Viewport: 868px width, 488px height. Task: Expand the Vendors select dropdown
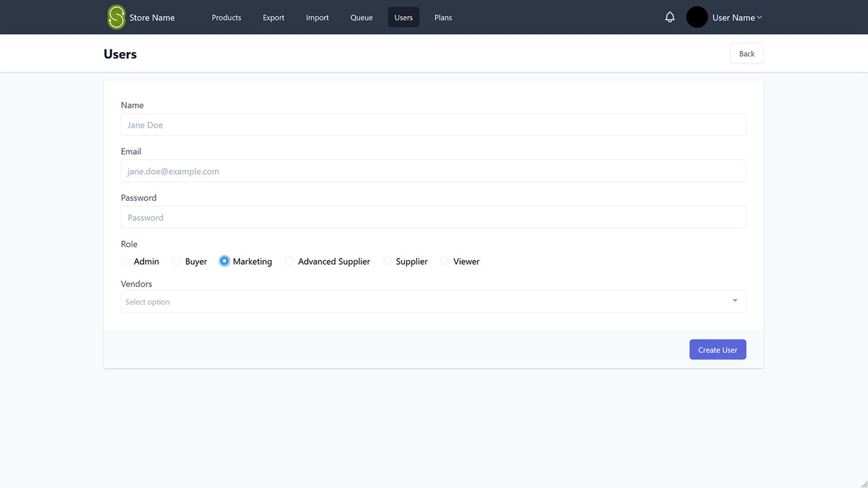click(433, 301)
